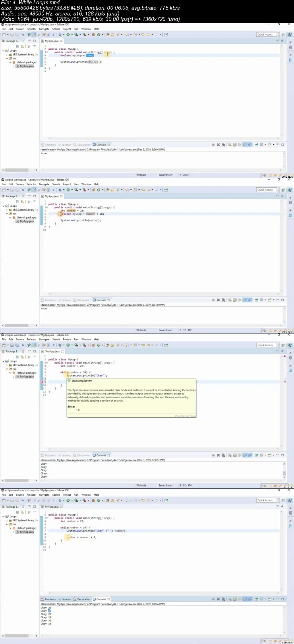Image resolution: width=294 pixels, height=644 pixels.
Task: Collapse the src folder in the third frame
Action: click(7, 369)
